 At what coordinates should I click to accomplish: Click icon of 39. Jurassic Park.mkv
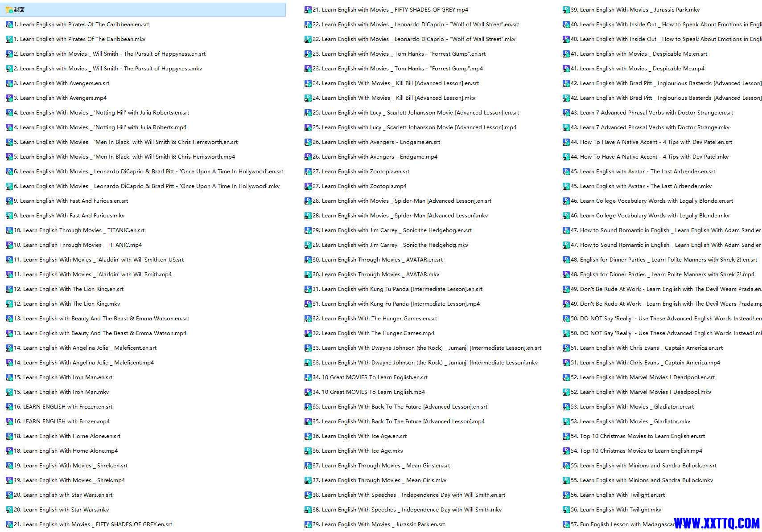tap(566, 9)
